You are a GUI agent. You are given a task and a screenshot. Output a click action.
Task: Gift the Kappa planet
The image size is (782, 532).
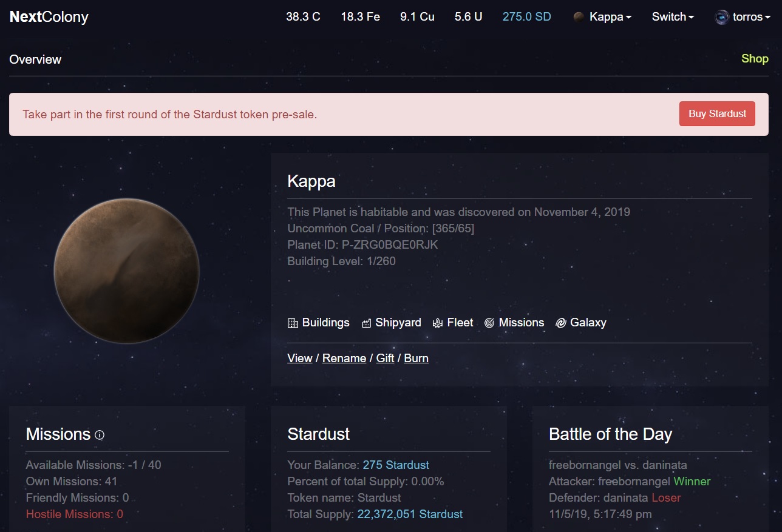pyautogui.click(x=385, y=358)
